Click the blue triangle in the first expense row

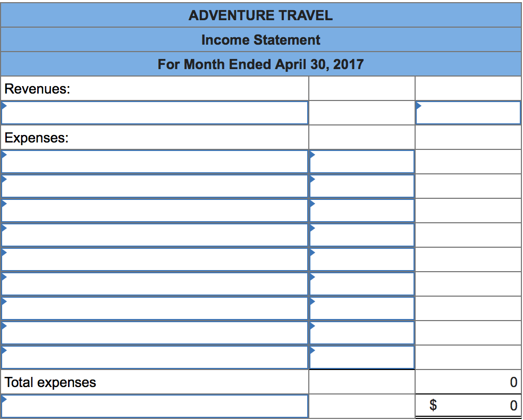[5, 154]
